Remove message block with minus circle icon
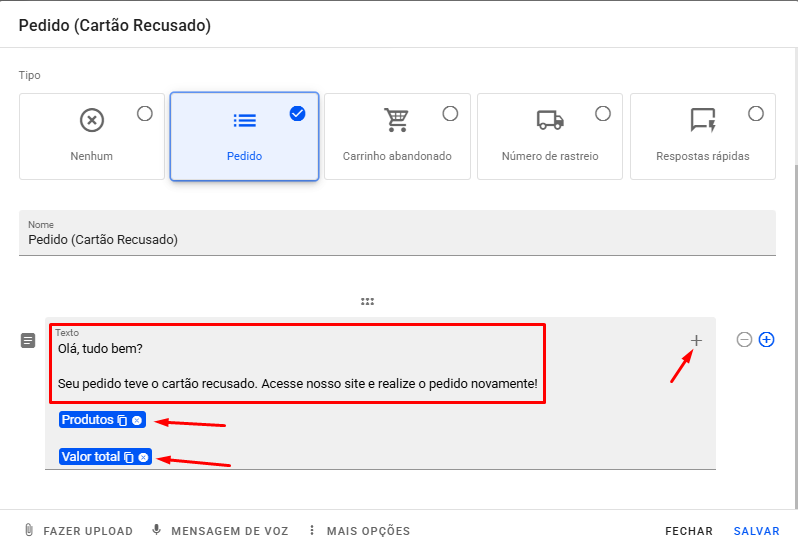This screenshot has width=798, height=550. click(x=744, y=340)
